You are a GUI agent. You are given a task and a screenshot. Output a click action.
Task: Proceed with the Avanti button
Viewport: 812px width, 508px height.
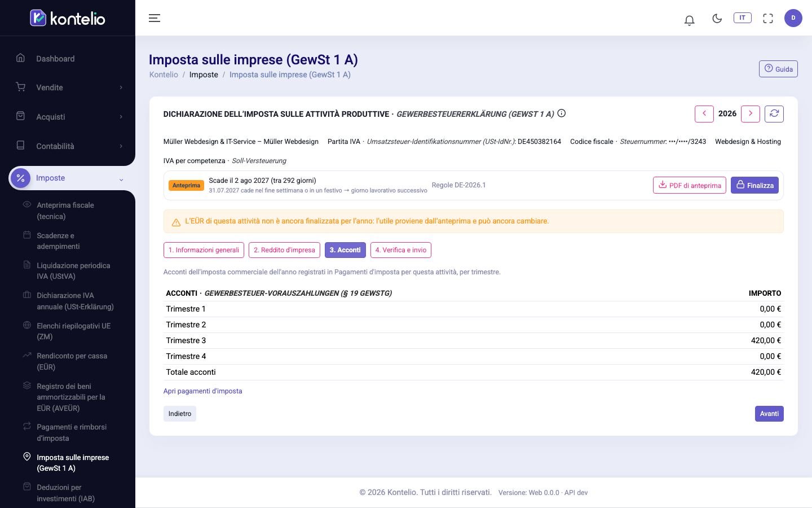click(769, 414)
